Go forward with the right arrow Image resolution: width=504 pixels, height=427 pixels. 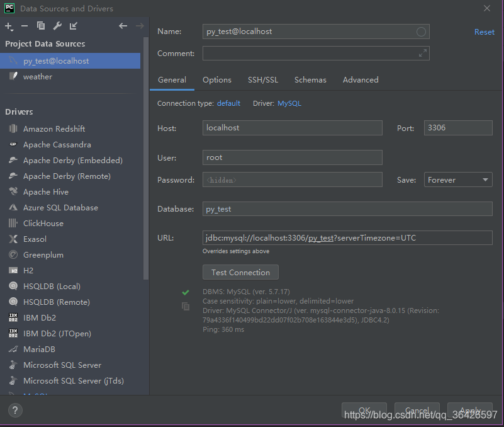pos(140,26)
